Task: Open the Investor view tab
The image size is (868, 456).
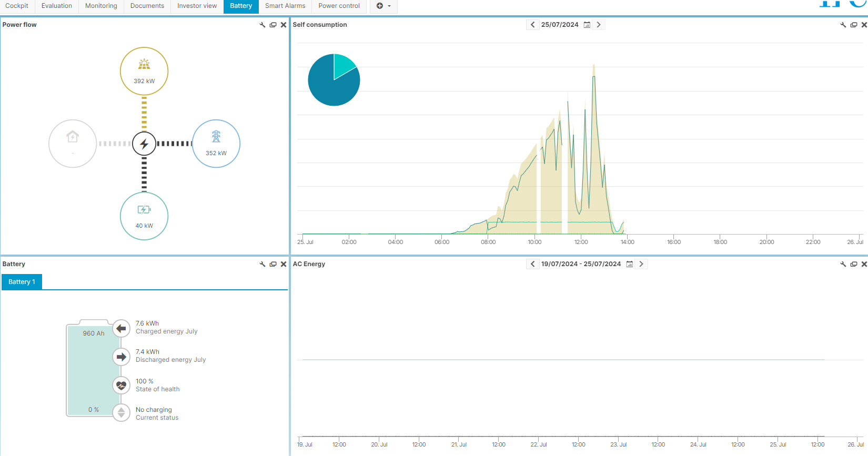Action: pyautogui.click(x=197, y=6)
